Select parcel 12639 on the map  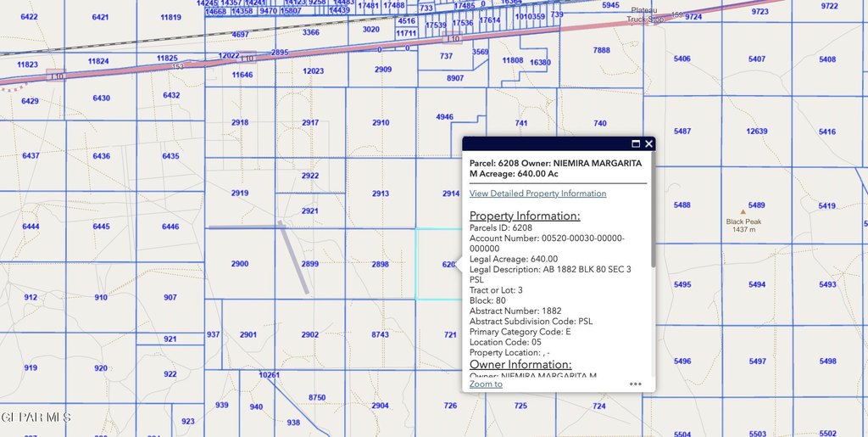pos(756,132)
